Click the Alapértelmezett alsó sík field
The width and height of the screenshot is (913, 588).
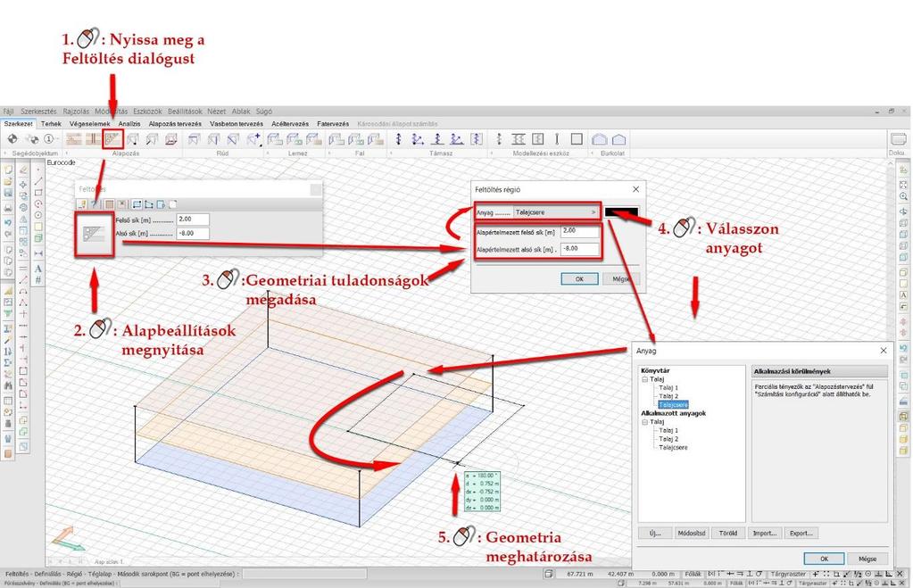580,249
